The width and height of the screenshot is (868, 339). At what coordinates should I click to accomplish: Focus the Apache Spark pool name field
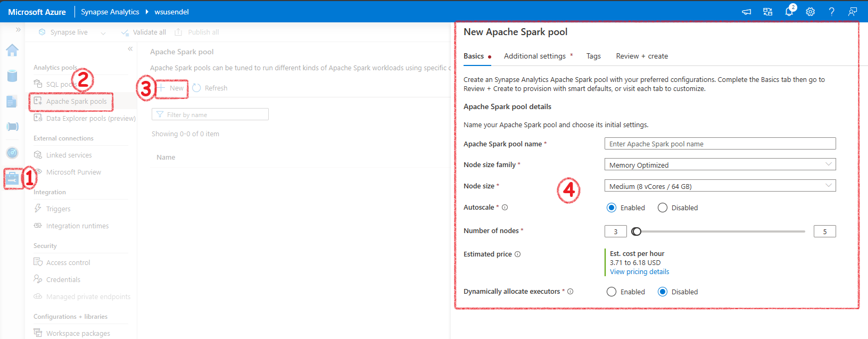pyautogui.click(x=720, y=144)
